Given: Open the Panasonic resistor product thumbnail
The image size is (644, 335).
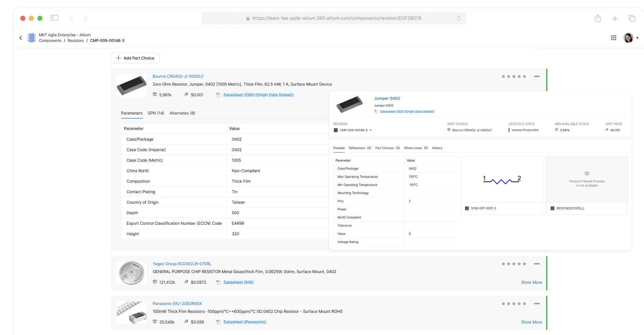Looking at the screenshot, I should tap(131, 313).
